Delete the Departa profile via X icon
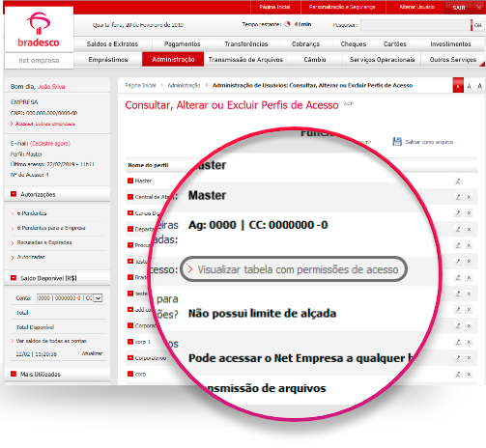The image size is (486, 448). coord(469,229)
